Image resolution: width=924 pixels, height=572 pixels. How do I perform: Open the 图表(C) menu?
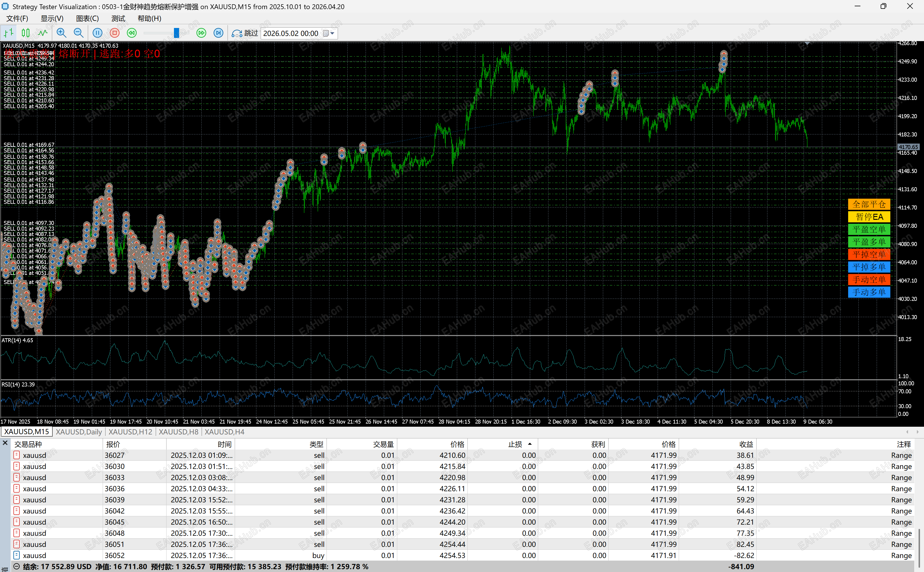coord(87,18)
